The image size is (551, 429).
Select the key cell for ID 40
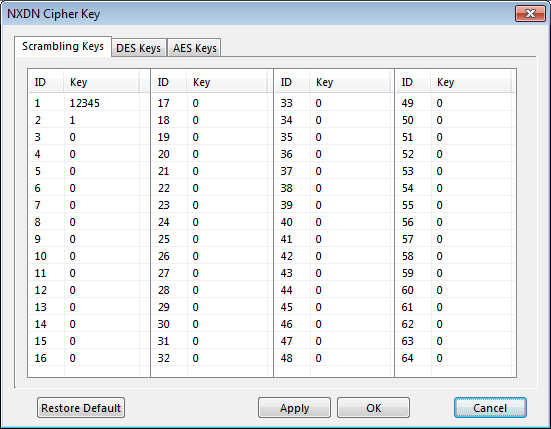pos(350,222)
